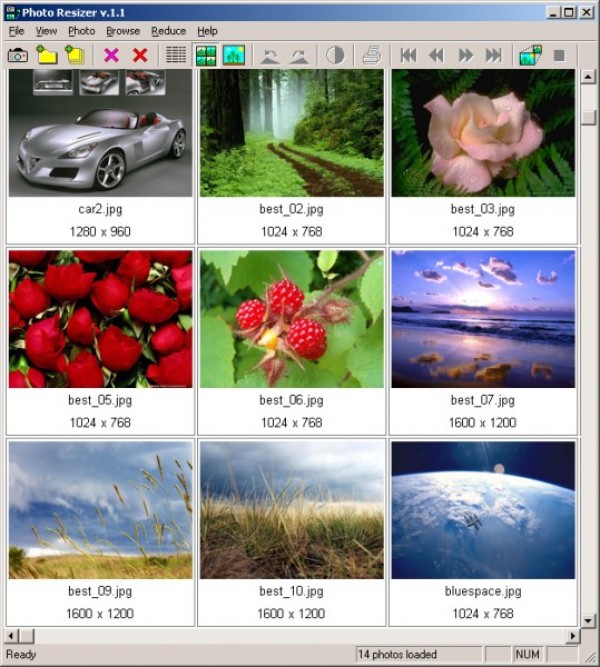This screenshot has width=600, height=667.
Task: Click the magenta X toolbar icon
Action: pos(111,55)
